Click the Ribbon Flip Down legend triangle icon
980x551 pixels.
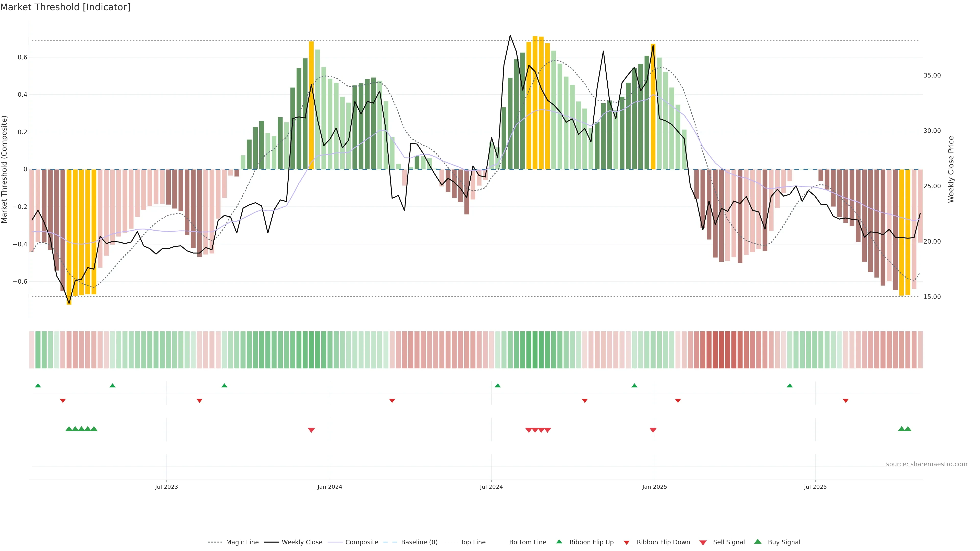627,542
